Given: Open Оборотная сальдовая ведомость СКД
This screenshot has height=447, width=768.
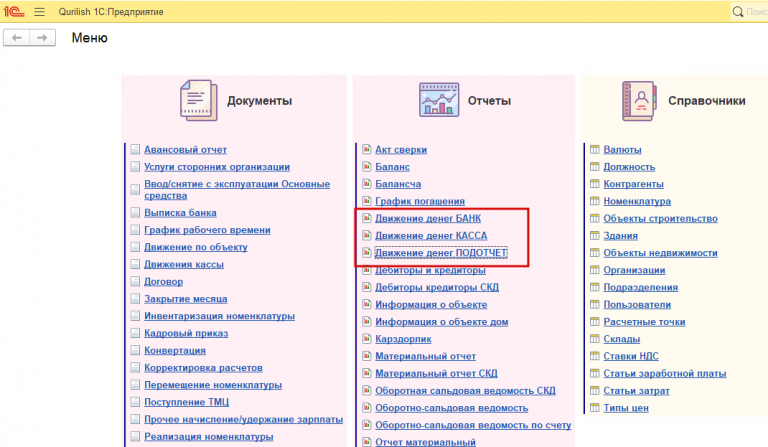Looking at the screenshot, I should (465, 391).
